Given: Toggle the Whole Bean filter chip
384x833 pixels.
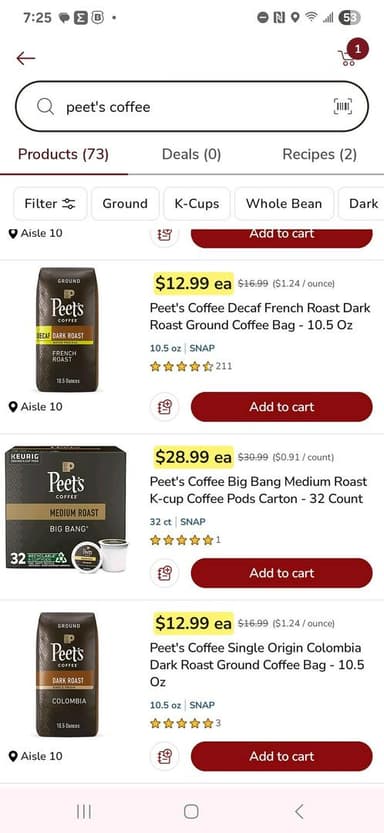Looking at the screenshot, I should [284, 203].
